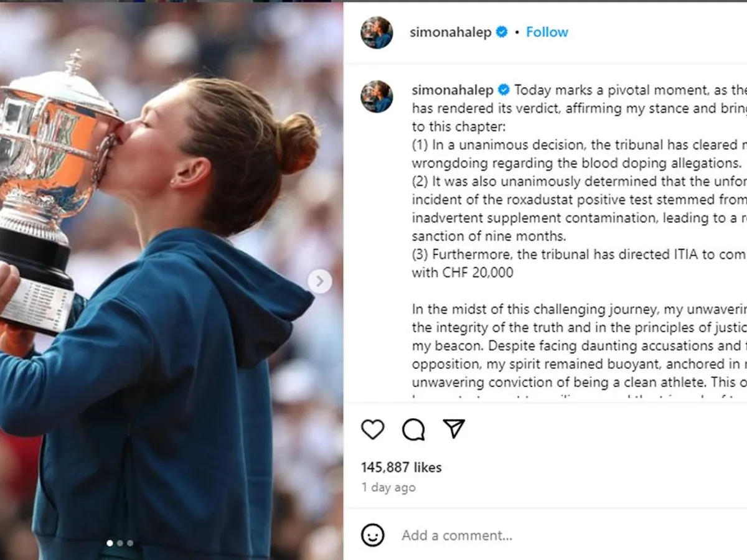The width and height of the screenshot is (747, 560).
Task: Select the third carousel indicator dot
Action: point(130,543)
